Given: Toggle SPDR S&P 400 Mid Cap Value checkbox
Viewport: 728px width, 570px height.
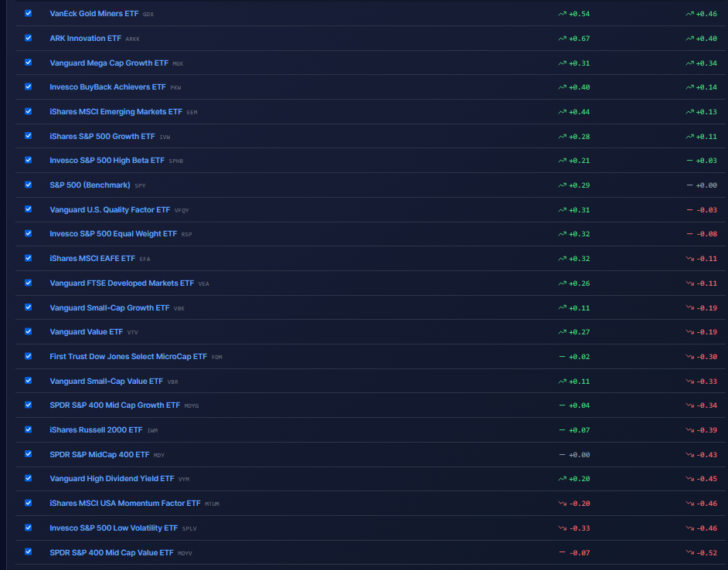Looking at the screenshot, I should [29, 551].
